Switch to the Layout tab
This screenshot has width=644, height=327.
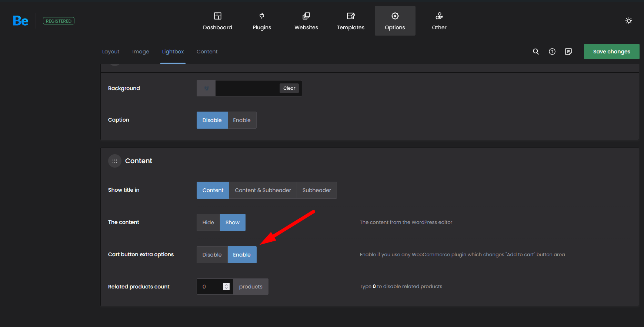pyautogui.click(x=111, y=52)
